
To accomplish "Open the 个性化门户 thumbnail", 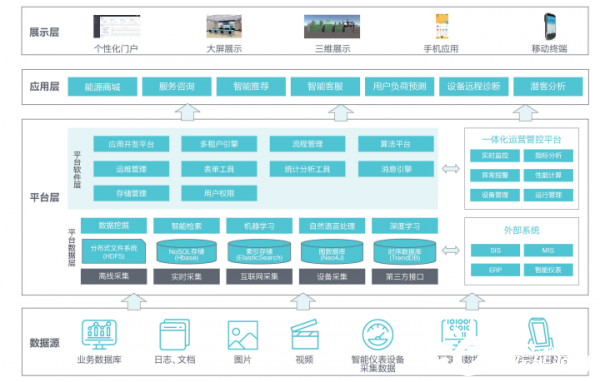I will point(117,26).
